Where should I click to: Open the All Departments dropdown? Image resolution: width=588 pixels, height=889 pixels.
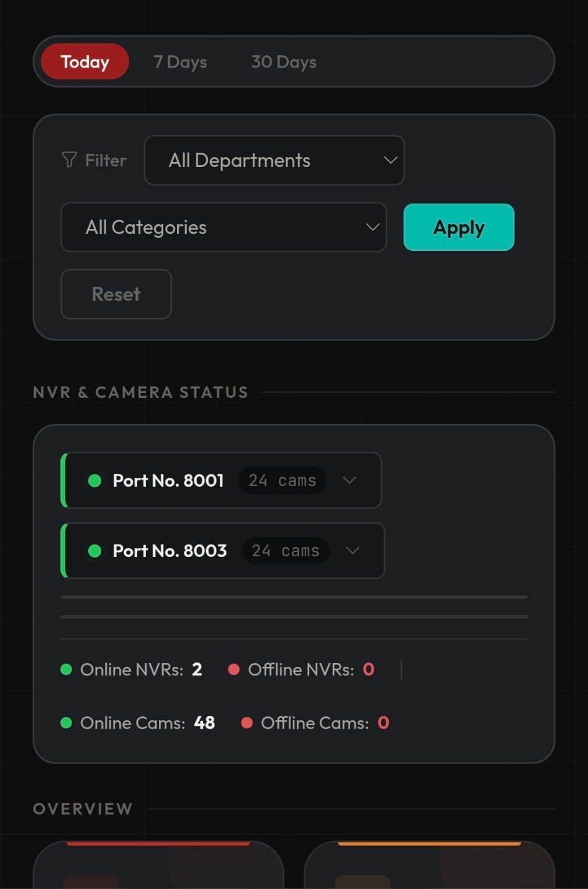tap(274, 160)
